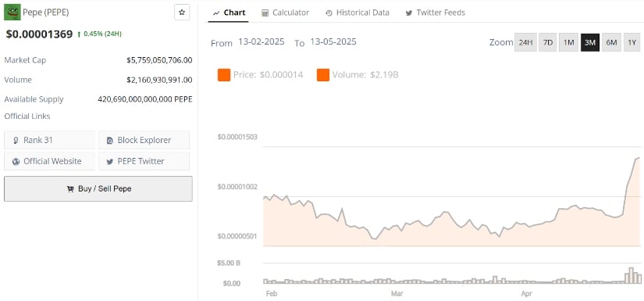Click the Pepe frog logo
The image size is (644, 301).
pos(12,13)
